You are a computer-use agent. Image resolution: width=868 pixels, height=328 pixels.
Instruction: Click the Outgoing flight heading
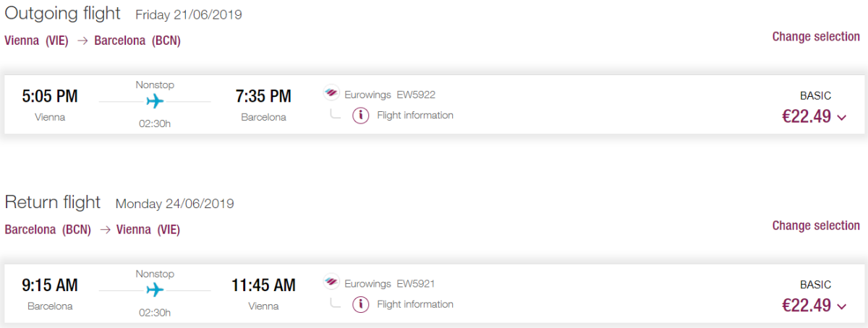(x=64, y=13)
